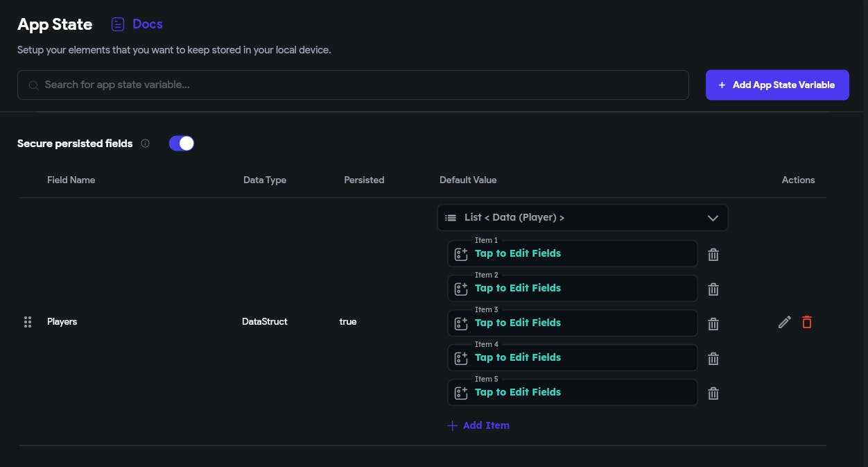Screen dimensions: 868x467
Task: Delete the Players variable via red trash
Action: click(x=807, y=322)
